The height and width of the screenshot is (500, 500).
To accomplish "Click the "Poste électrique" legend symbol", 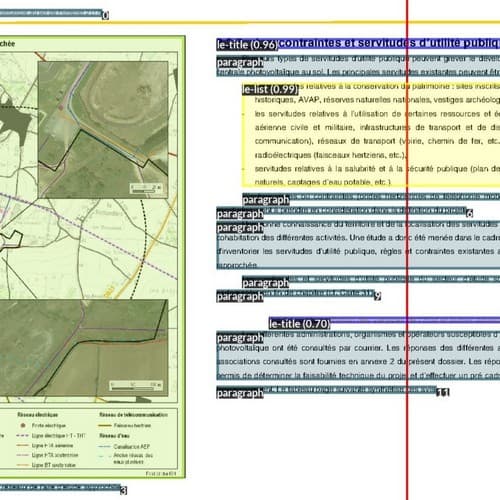I will (23, 425).
